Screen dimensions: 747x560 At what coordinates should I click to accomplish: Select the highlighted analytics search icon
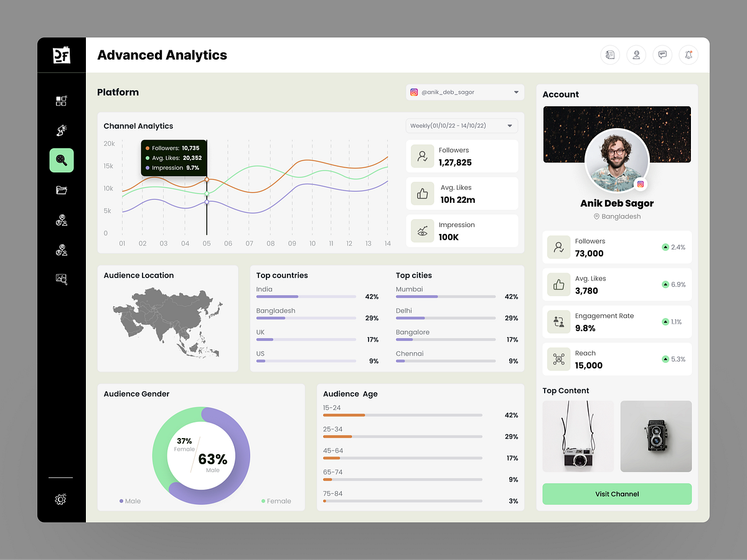point(62,160)
